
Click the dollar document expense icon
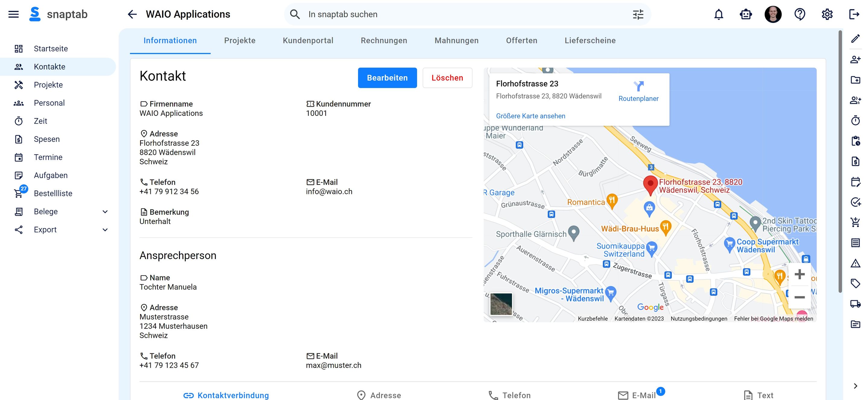coord(856,161)
